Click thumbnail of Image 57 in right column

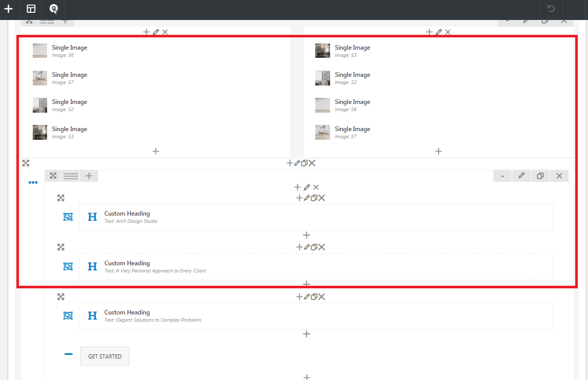[x=322, y=132]
